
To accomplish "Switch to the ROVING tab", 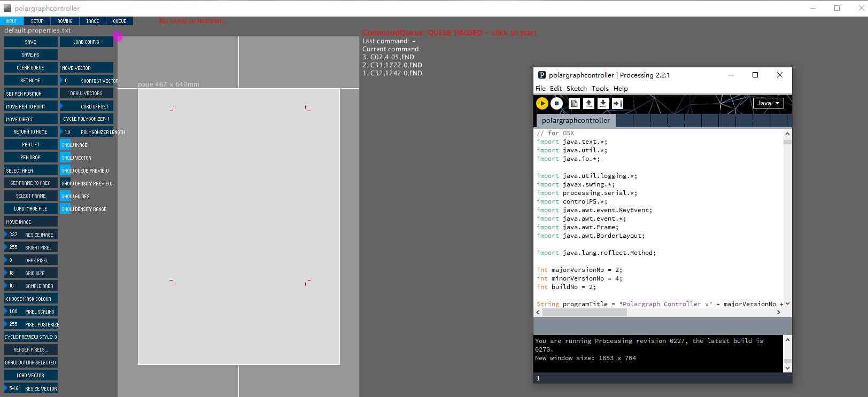I will click(x=65, y=21).
